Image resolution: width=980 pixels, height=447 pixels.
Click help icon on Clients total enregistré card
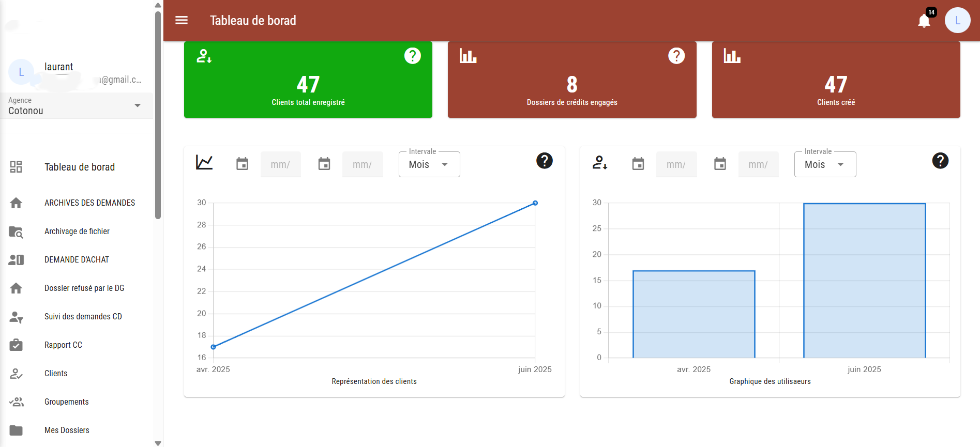click(413, 55)
